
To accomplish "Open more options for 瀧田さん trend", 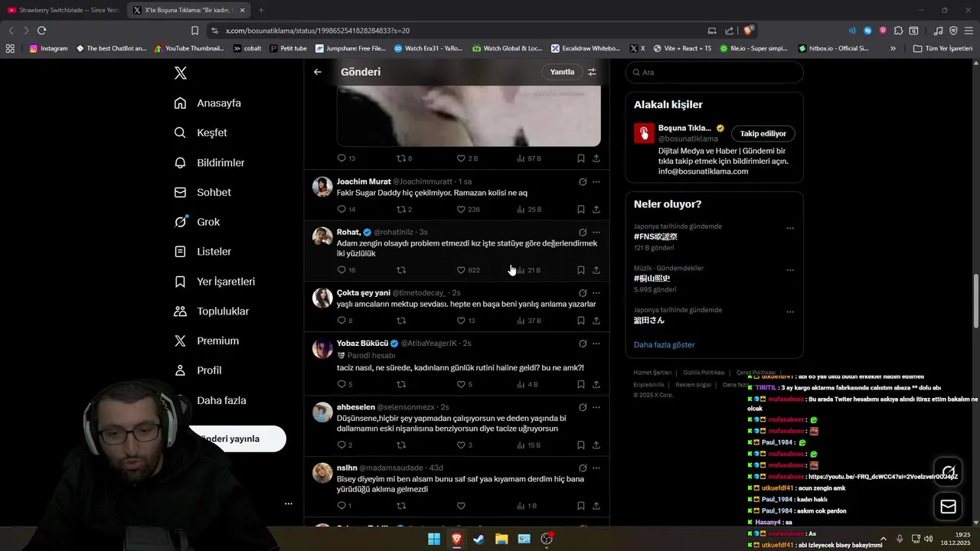I will coord(790,312).
